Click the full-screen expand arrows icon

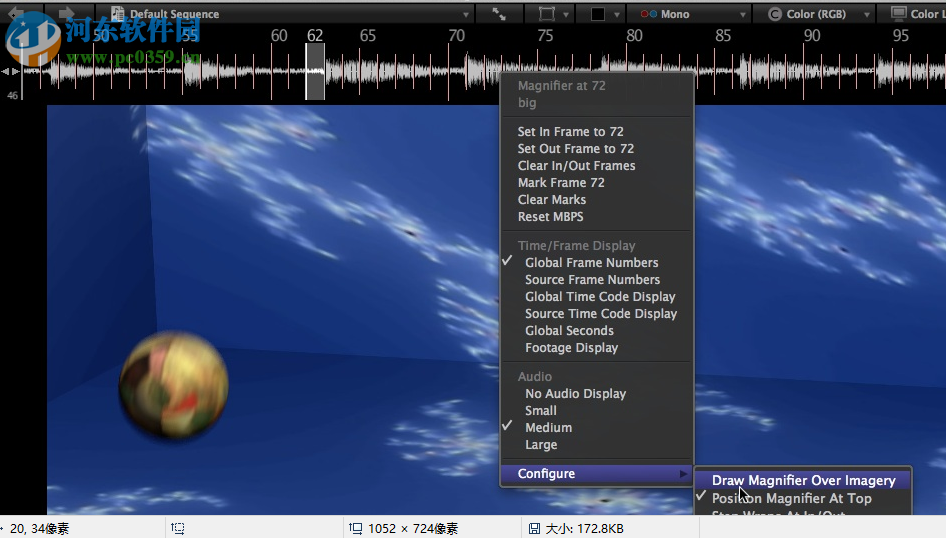tap(498, 14)
